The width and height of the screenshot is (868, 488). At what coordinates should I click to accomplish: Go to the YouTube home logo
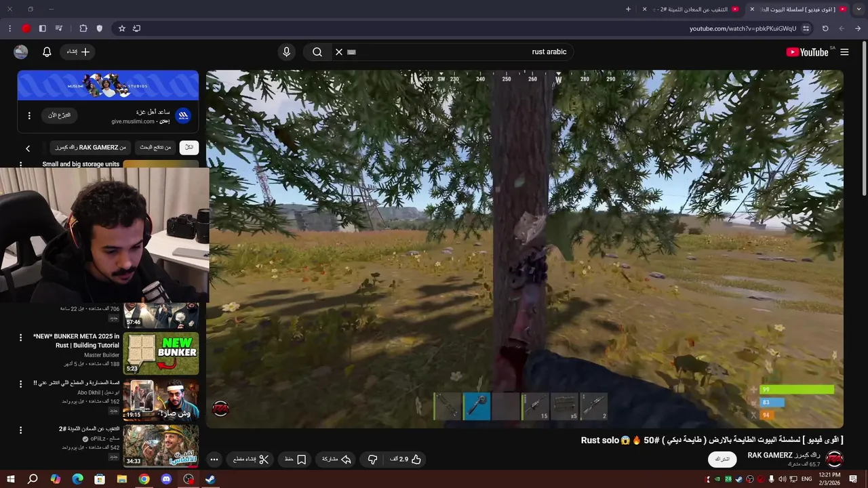point(807,52)
